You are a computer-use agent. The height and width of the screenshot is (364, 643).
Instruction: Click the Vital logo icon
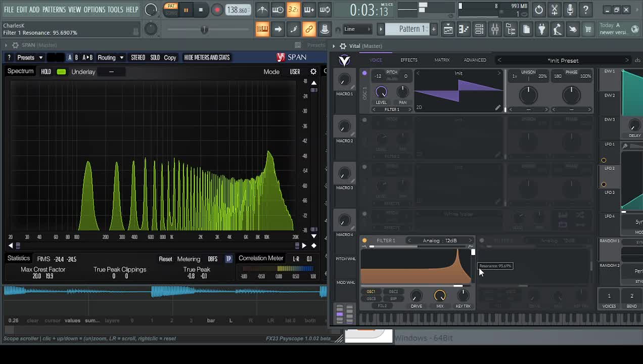344,61
